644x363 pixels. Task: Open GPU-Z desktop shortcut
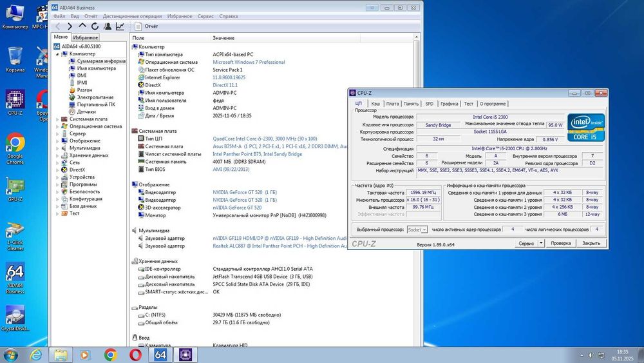pos(15,189)
